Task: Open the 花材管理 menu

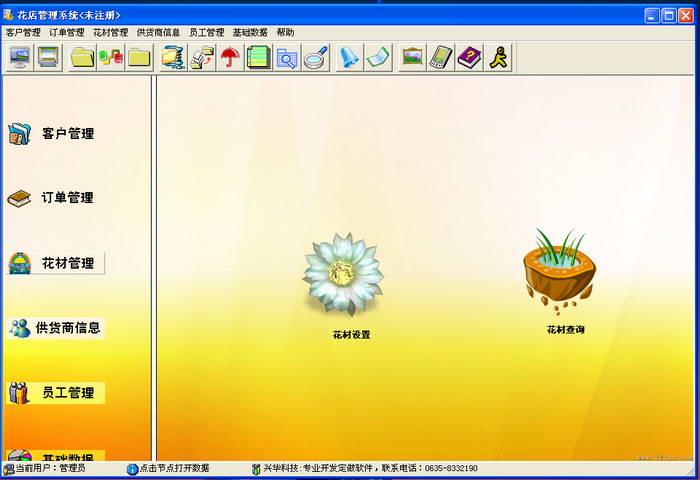Action: point(110,32)
